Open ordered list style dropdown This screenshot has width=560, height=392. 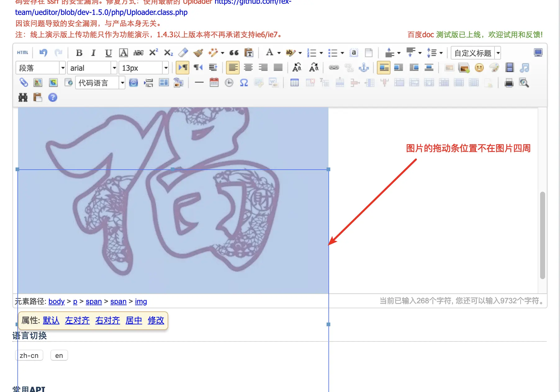pyautogui.click(x=321, y=53)
